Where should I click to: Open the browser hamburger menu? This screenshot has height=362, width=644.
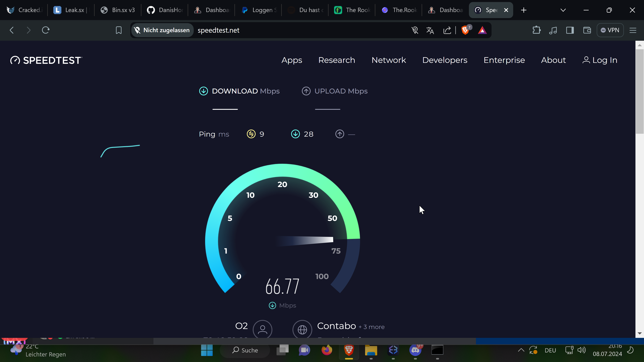coord(633,30)
